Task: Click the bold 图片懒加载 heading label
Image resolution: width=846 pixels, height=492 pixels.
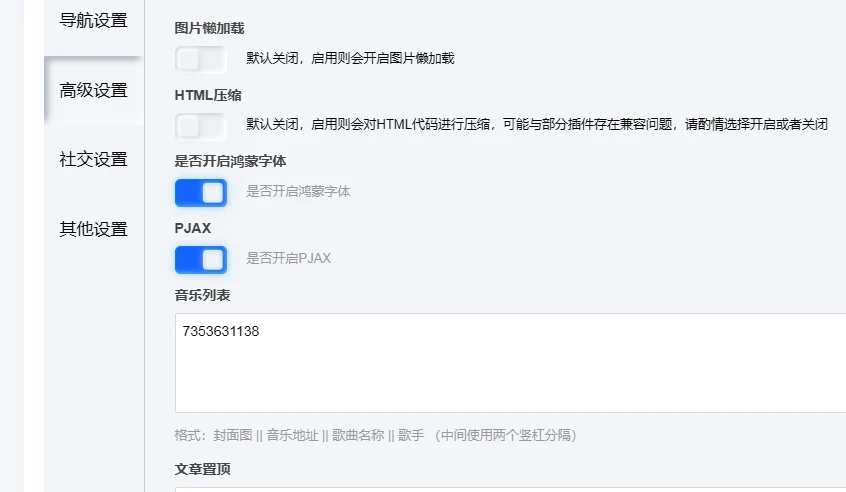Action: pos(209,28)
